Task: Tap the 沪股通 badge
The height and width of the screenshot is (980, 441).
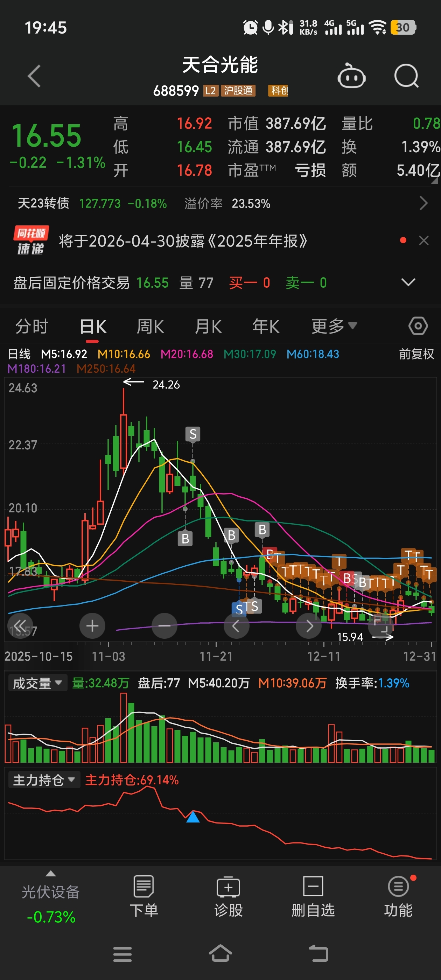Action: pos(238,91)
